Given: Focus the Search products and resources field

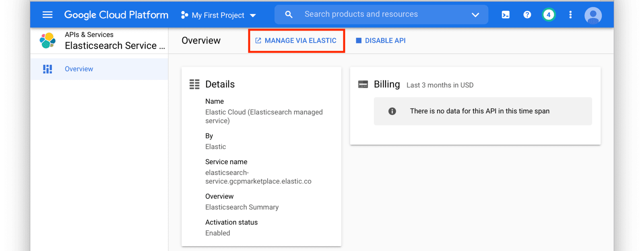Looking at the screenshot, I should tap(381, 14).
